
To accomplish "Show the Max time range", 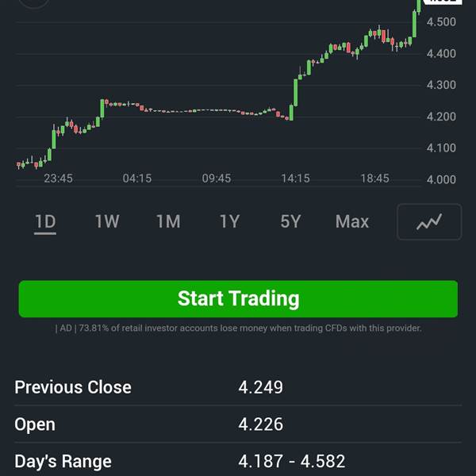I will click(351, 221).
